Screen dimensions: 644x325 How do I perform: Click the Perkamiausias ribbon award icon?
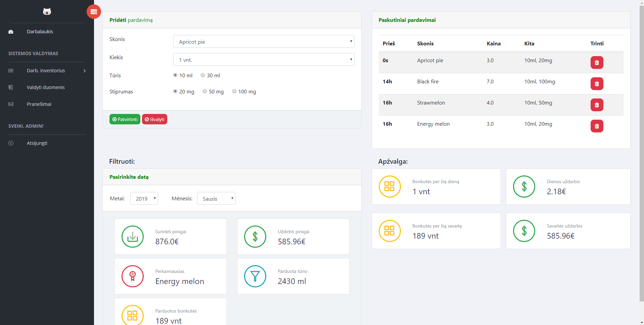133,276
